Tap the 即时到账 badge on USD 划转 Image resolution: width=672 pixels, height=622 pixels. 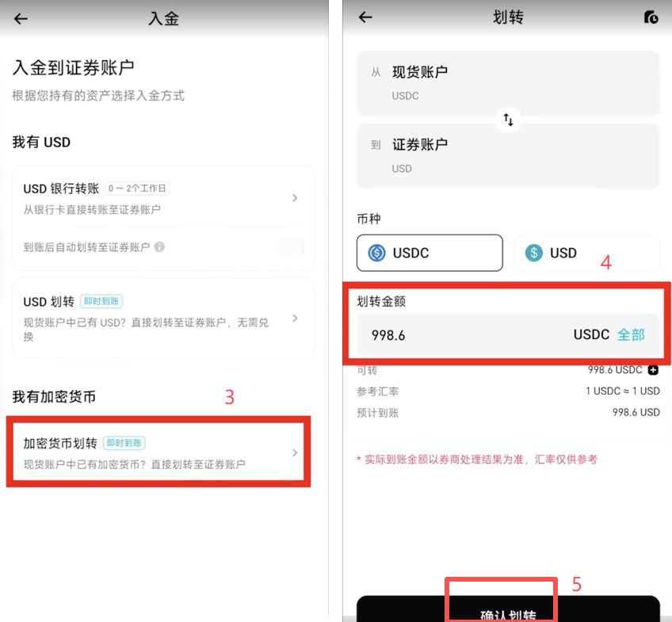pyautogui.click(x=101, y=301)
